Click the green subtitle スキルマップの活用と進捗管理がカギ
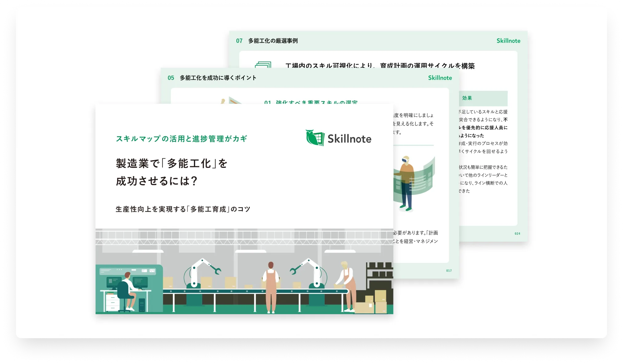 (181, 139)
